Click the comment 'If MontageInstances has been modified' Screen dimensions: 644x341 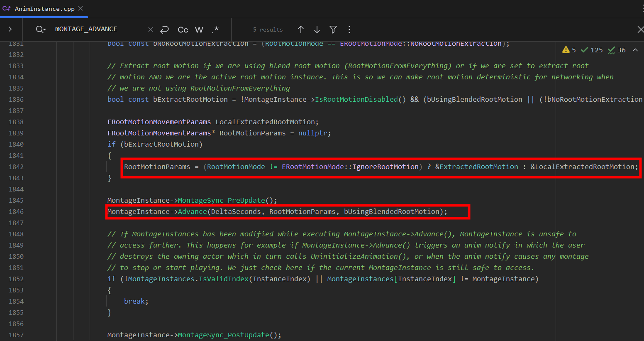coord(342,234)
